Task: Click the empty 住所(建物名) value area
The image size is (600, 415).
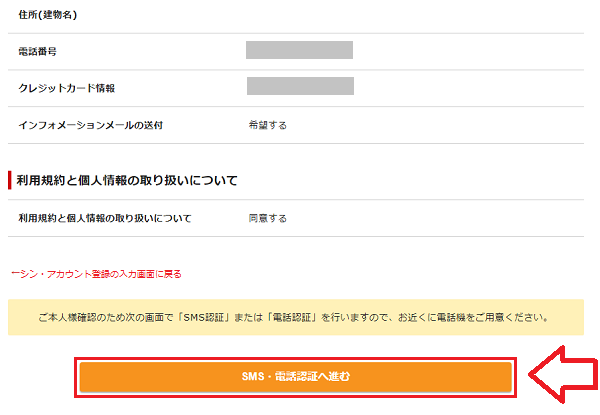Action: pyautogui.click(x=400, y=16)
